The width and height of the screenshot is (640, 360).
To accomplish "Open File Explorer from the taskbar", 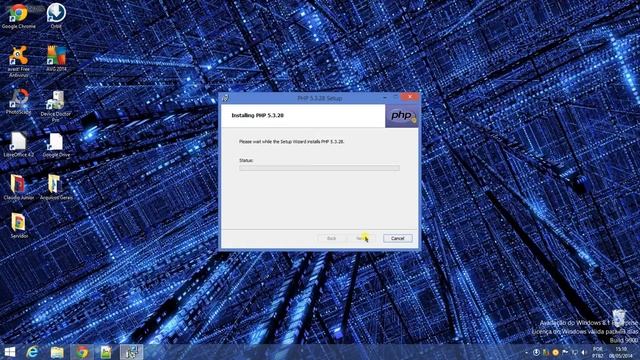I will tap(57, 352).
